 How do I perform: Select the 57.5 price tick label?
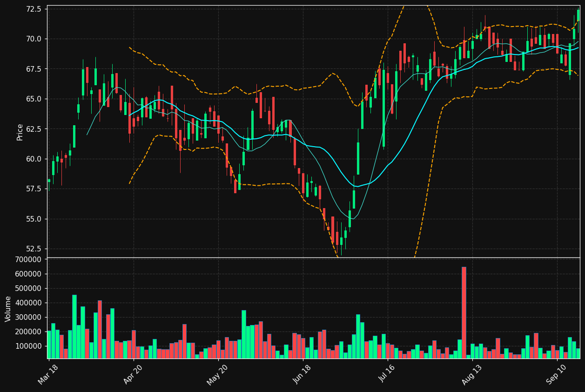pos(34,189)
